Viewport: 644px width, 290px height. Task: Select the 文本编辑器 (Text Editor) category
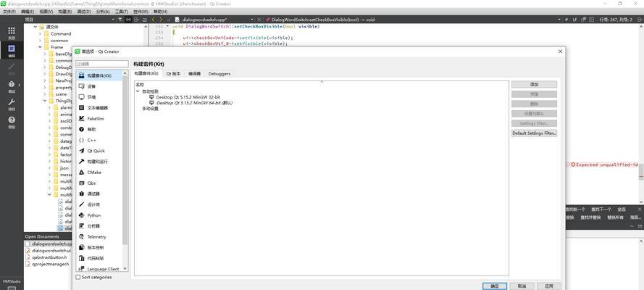pyautogui.click(x=99, y=107)
